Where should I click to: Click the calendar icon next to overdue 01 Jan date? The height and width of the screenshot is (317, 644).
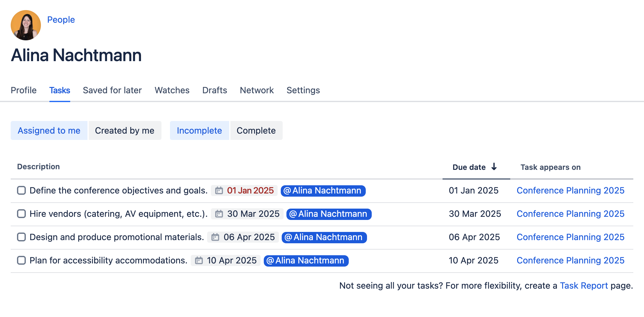pos(219,191)
